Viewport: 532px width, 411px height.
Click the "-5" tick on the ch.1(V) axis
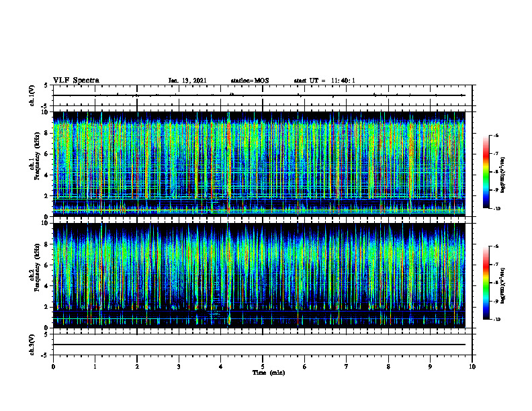tap(46, 106)
